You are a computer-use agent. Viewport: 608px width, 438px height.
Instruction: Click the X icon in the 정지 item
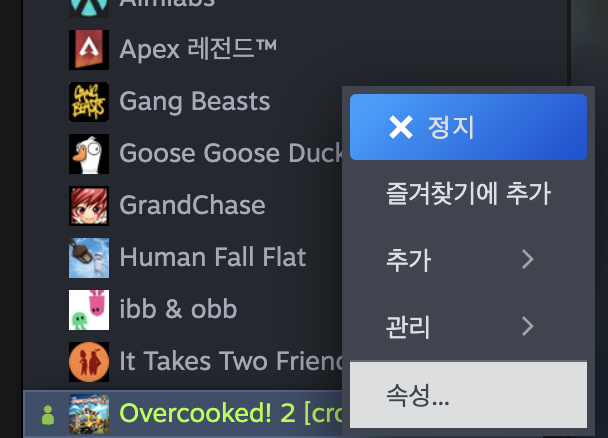[401, 128]
